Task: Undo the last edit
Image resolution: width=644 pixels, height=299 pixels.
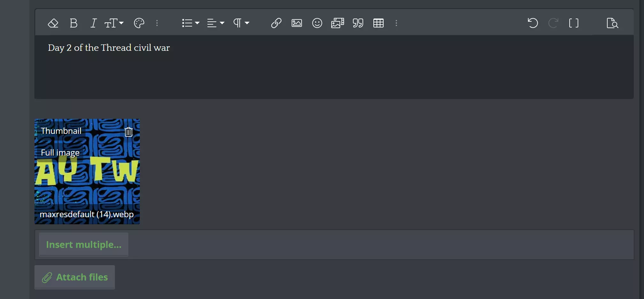Action: pos(533,23)
